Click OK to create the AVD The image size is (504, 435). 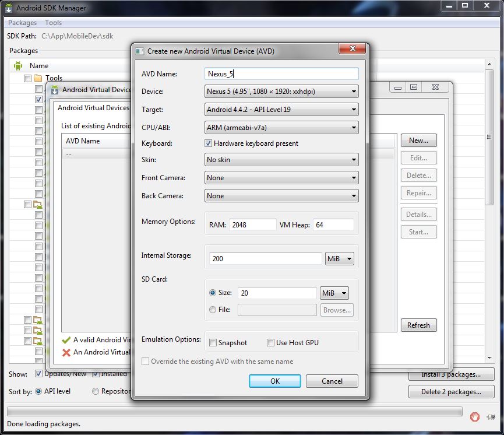[x=275, y=381]
